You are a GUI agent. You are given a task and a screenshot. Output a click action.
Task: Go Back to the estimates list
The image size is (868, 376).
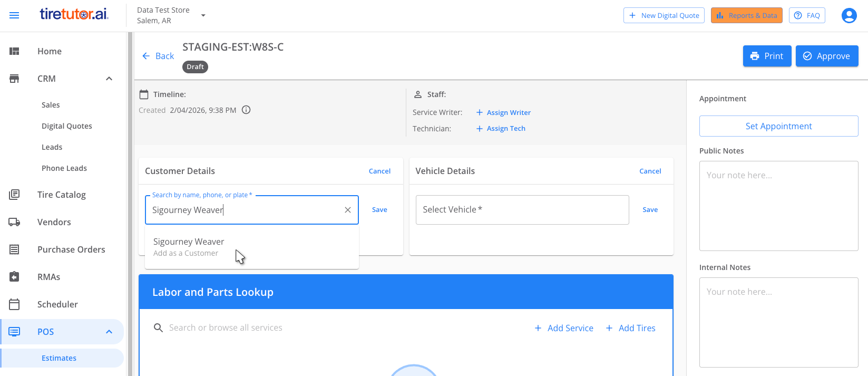(158, 56)
